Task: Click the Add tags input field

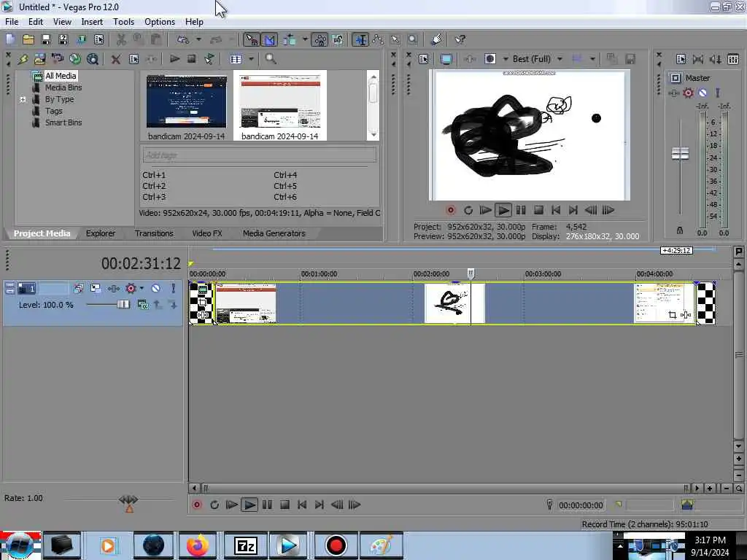Action: [259, 155]
